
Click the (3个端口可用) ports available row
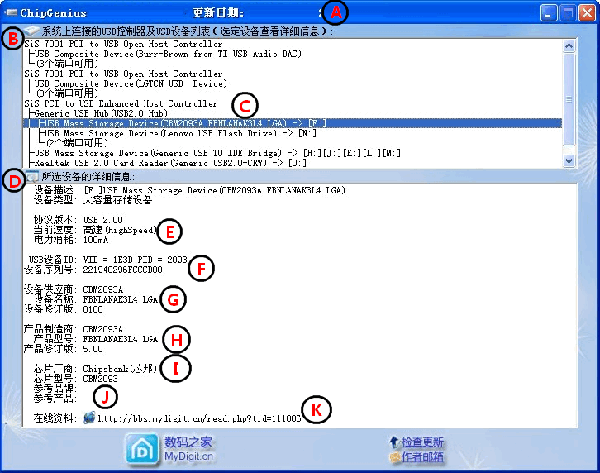(x=67, y=63)
